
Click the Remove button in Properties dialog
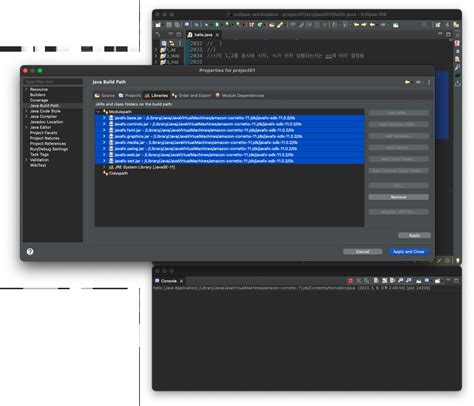[398, 197]
